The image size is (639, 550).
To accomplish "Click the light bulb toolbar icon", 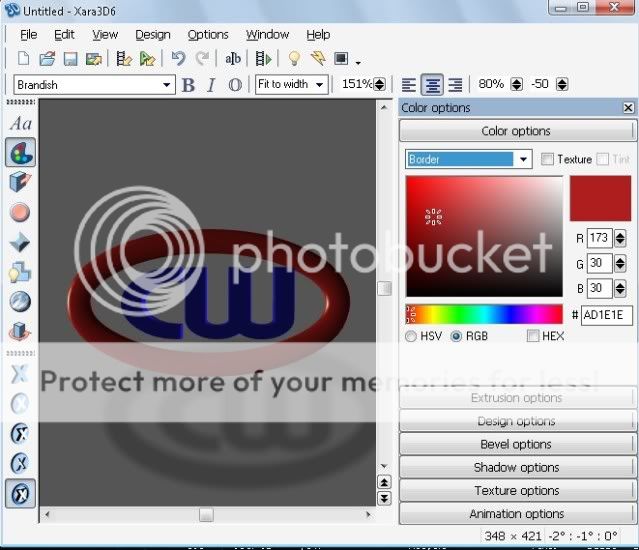I will (x=294, y=59).
